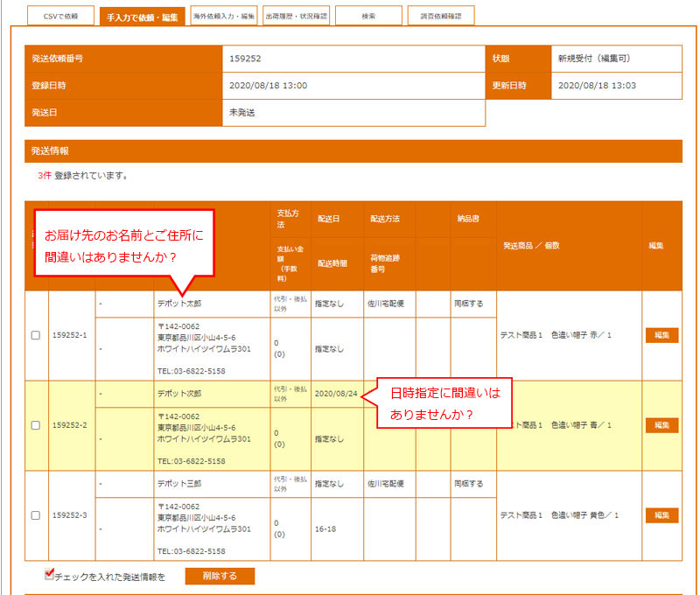
Task: Check the box for row 159252-2
Action: (x=36, y=425)
